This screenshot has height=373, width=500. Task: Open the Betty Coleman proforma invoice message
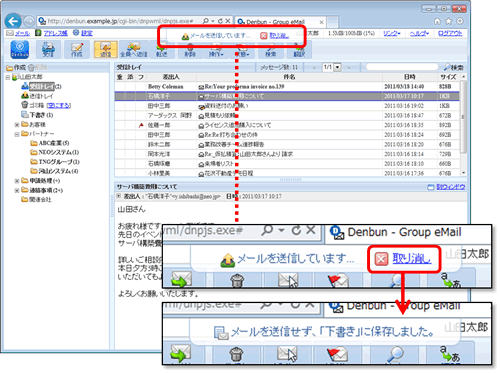[x=287, y=87]
